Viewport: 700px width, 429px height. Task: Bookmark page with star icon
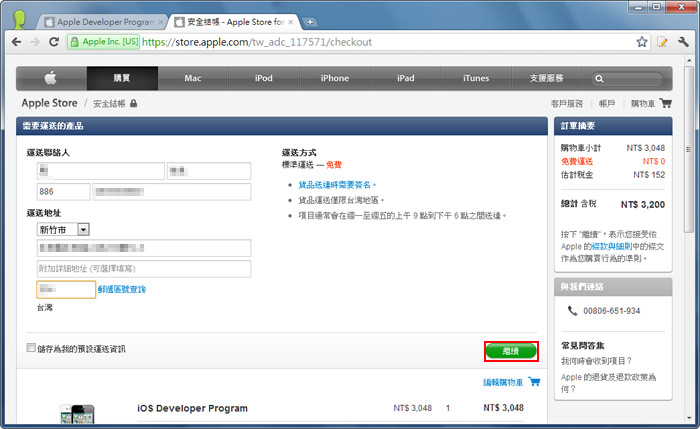[642, 42]
